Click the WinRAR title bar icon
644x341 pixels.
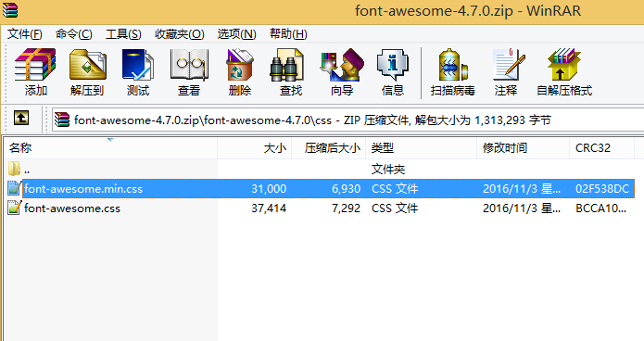(10, 10)
